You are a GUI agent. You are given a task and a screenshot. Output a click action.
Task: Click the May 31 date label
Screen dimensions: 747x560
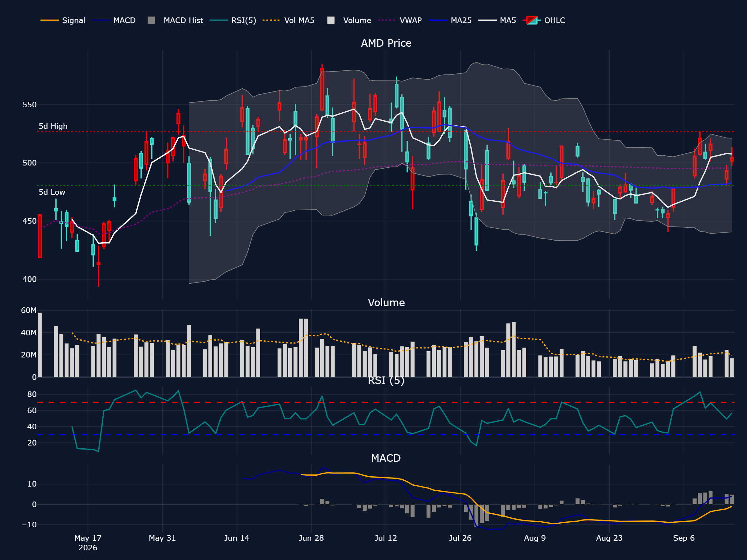point(162,538)
